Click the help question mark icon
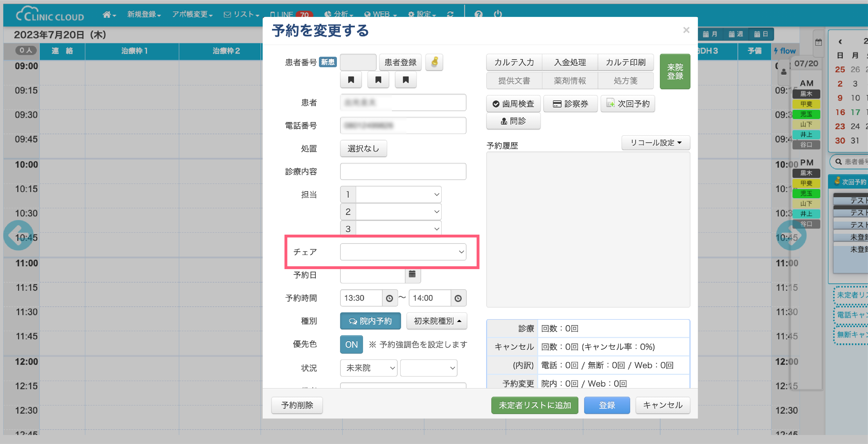868x444 pixels. pos(478,14)
